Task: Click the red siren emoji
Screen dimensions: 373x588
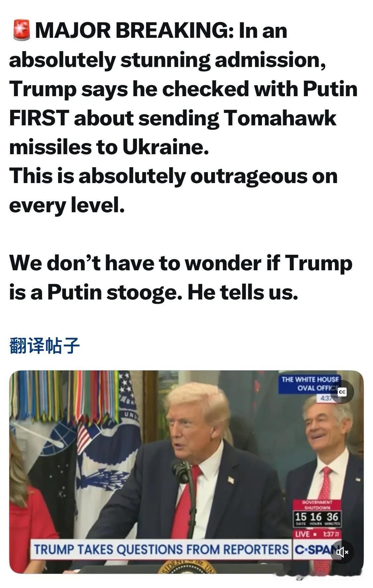Action: point(22,30)
